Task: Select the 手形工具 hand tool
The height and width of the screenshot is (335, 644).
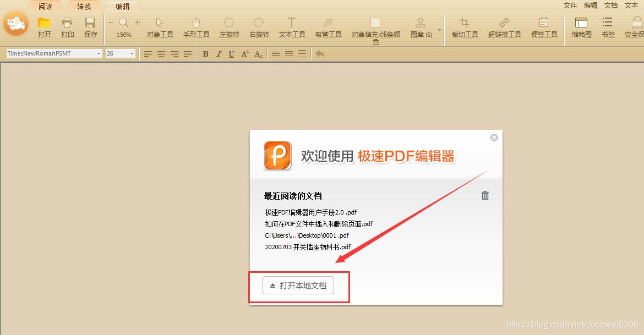Action: (197, 27)
